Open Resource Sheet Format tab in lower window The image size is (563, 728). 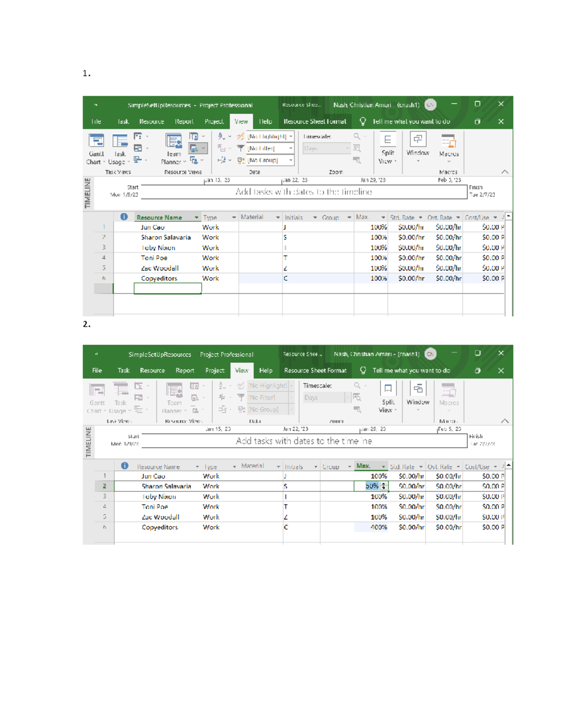click(315, 370)
